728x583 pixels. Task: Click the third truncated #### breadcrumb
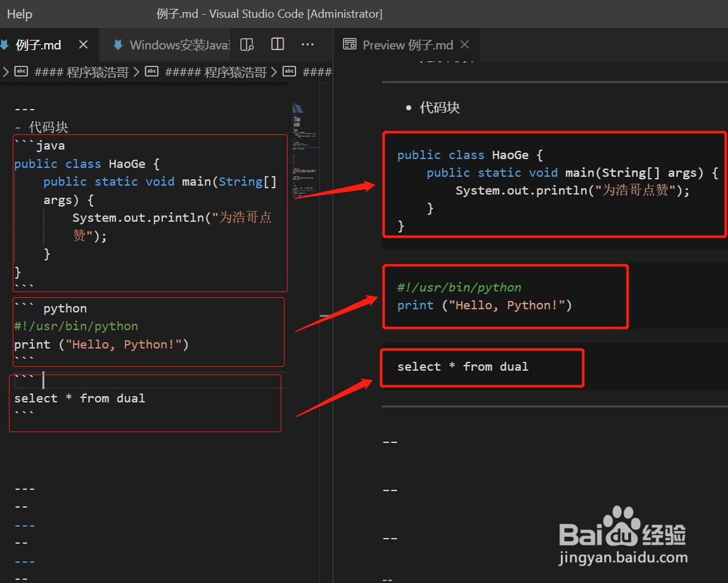(317, 72)
